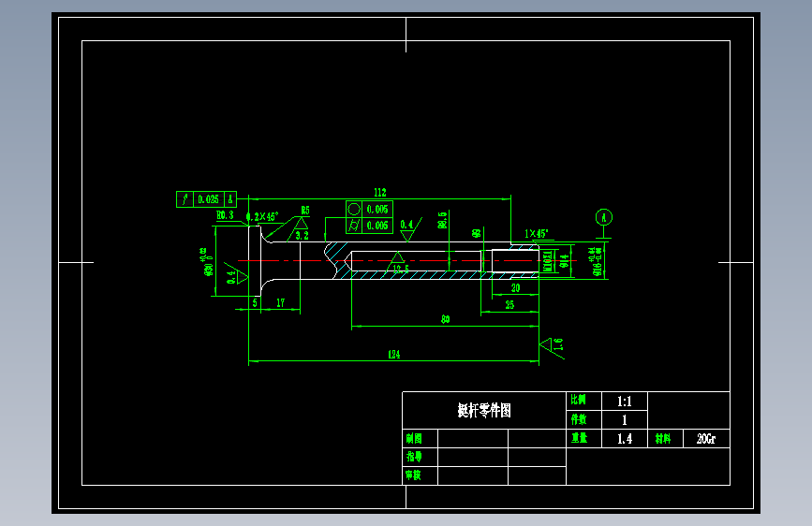Pick the 1.6 roughness symbol at right end
Image resolution: width=812 pixels, height=526 pixels.
[552, 347]
